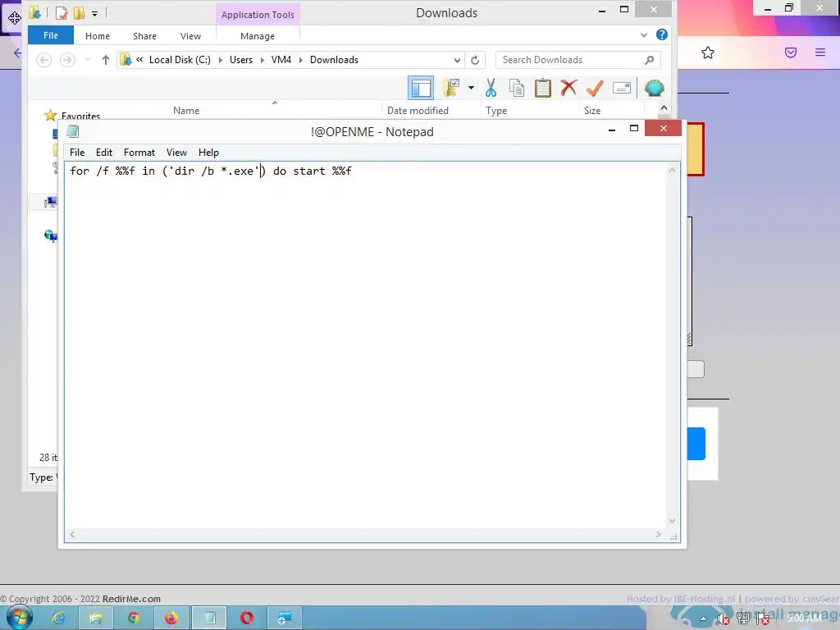Image resolution: width=840 pixels, height=630 pixels.
Task: Click the Rename icon in Explorer toolbar
Action: pyautogui.click(x=622, y=88)
